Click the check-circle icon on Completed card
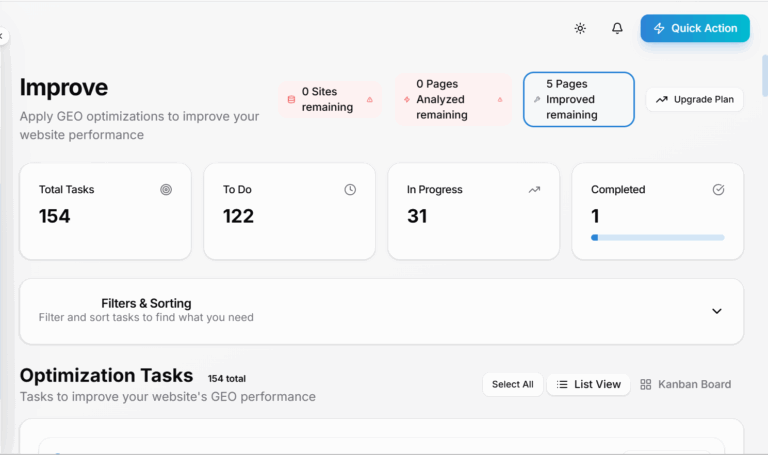 tap(718, 189)
